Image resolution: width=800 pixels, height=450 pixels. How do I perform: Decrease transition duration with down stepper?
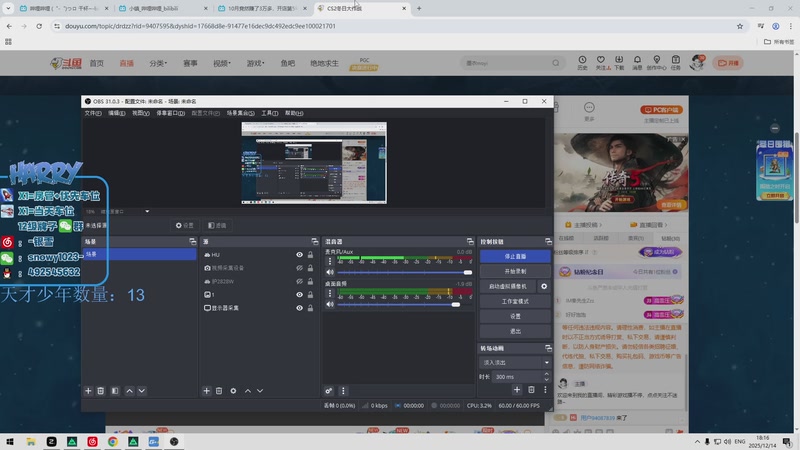coord(546,380)
